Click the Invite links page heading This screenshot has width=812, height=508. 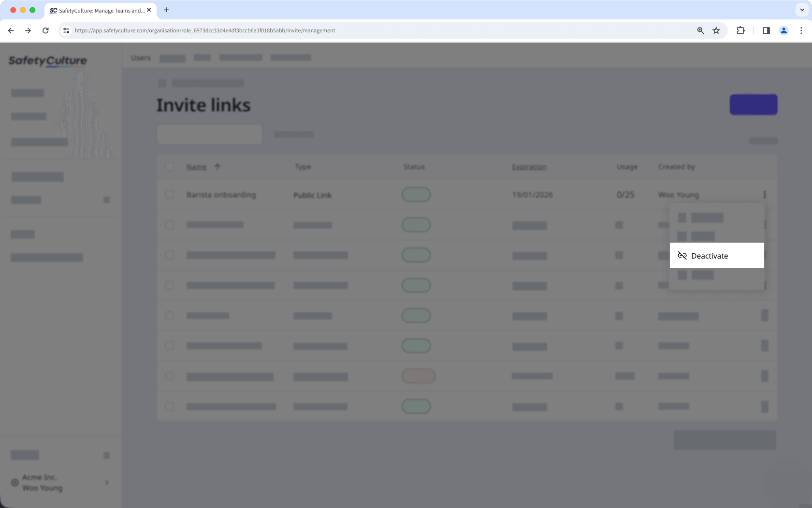coord(203,105)
